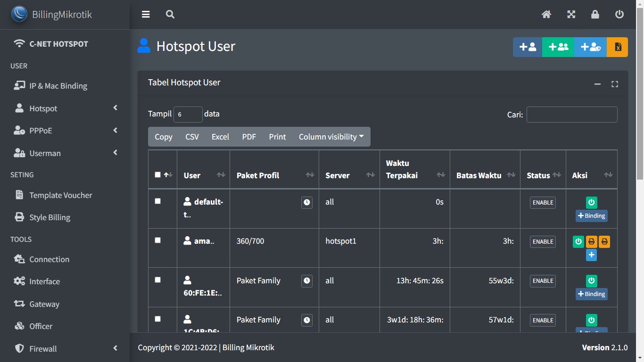Open search with the magnifier icon
The width and height of the screenshot is (644, 362).
[x=170, y=15]
